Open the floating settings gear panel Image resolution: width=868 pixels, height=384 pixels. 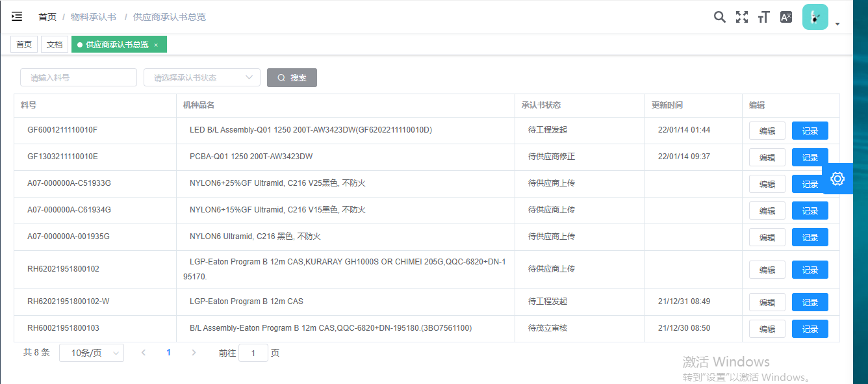click(837, 179)
